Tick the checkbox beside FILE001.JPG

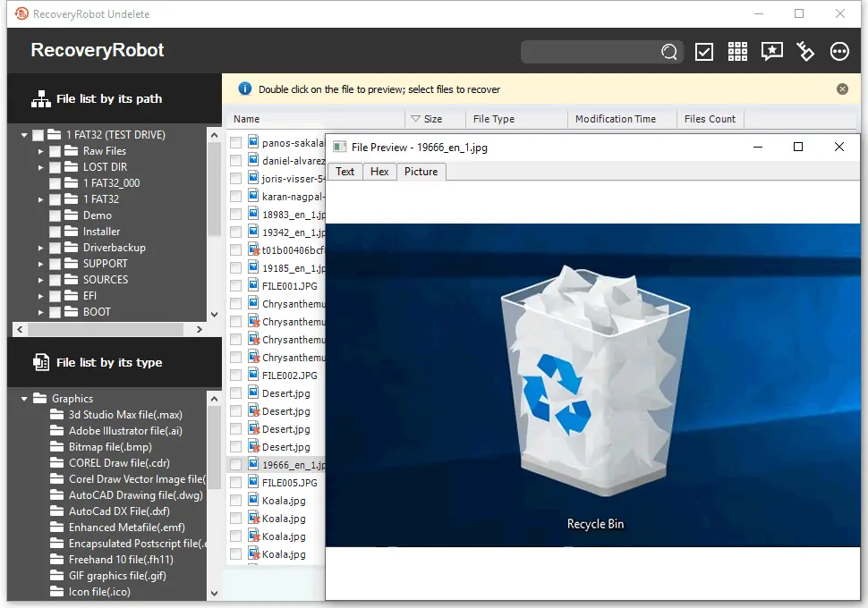pyautogui.click(x=235, y=285)
